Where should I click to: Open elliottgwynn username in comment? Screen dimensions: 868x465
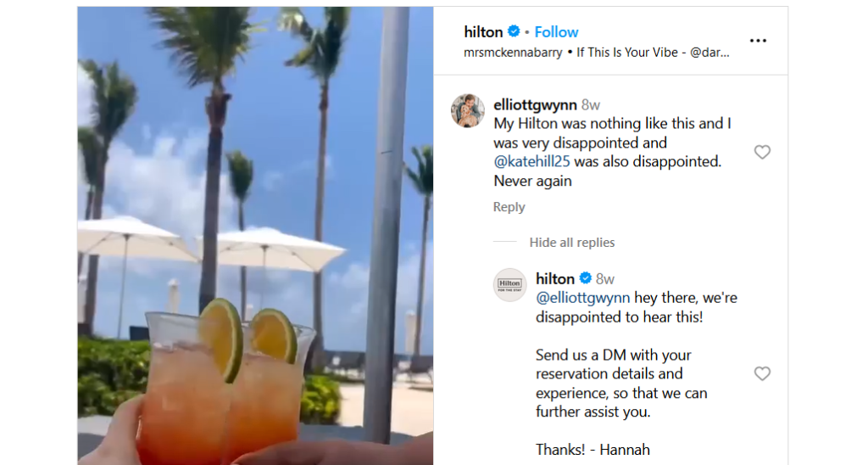536,104
